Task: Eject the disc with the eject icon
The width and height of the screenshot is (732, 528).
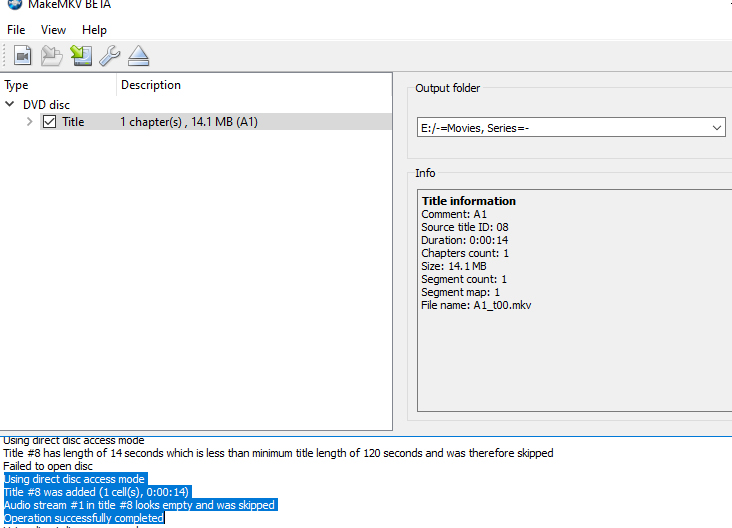Action: (139, 56)
